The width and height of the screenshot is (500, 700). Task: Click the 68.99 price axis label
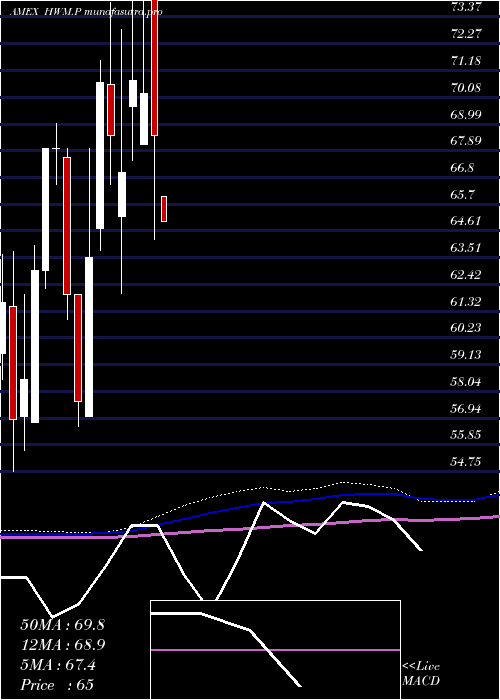coord(466,114)
